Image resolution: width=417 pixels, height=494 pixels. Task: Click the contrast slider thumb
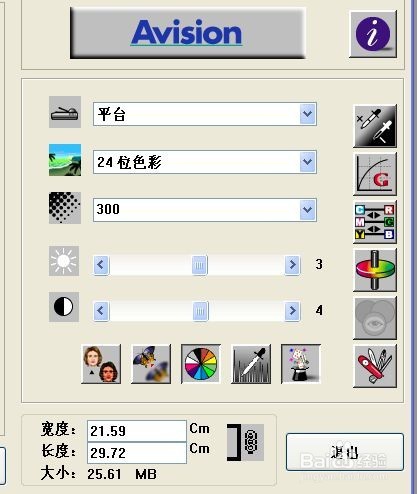click(200, 311)
